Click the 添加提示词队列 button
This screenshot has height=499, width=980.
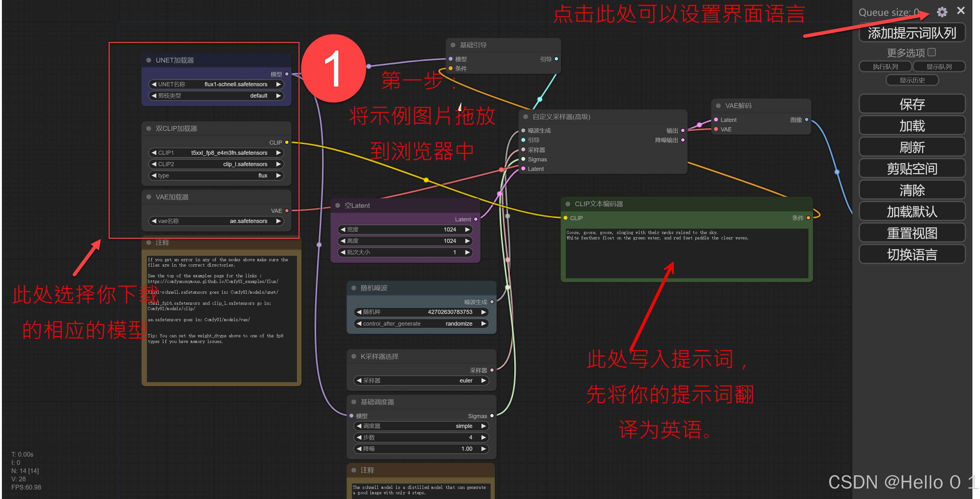pos(912,33)
